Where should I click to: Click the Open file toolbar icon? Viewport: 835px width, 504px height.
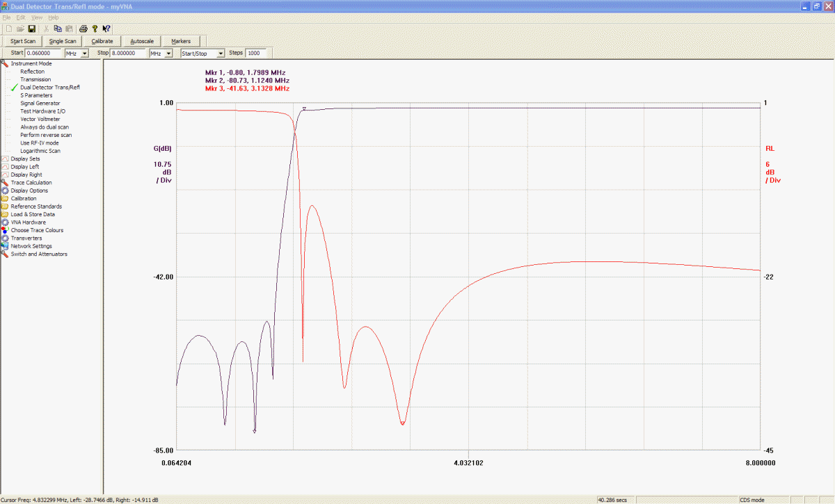20,29
